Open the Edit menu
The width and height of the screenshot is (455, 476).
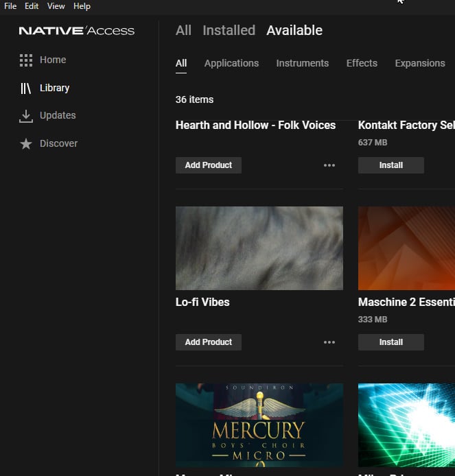pos(32,6)
